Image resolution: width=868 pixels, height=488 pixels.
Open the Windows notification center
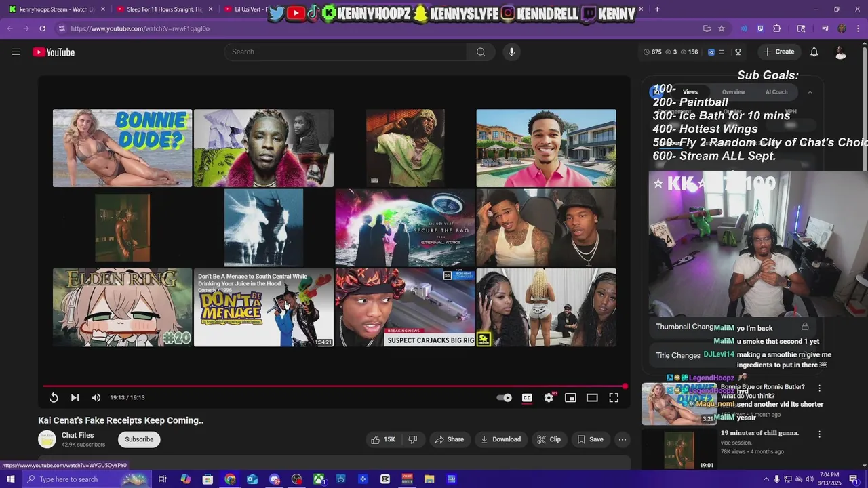click(854, 479)
